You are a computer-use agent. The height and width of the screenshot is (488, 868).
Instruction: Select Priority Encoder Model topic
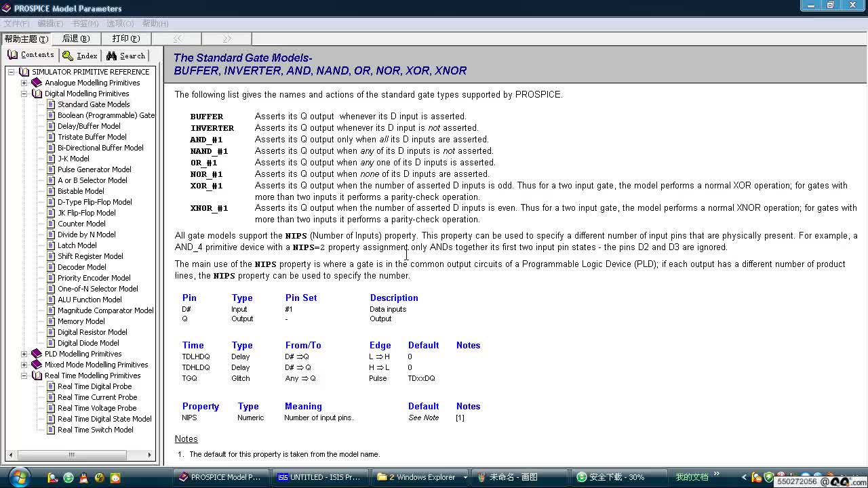[x=94, y=278]
